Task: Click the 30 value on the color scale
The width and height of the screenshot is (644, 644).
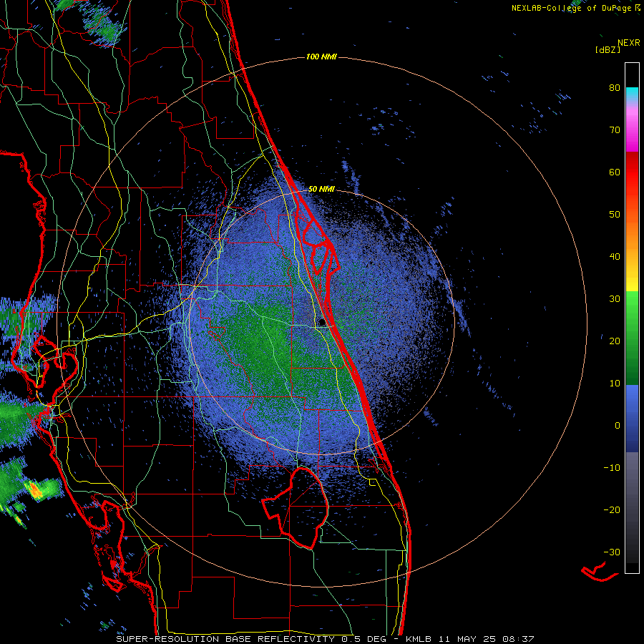Action: (x=615, y=299)
